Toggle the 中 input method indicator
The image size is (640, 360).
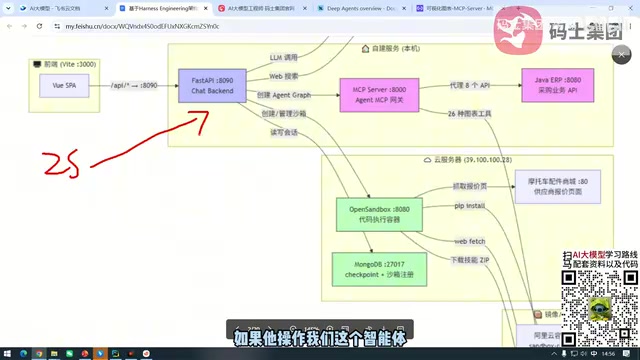click(594, 353)
